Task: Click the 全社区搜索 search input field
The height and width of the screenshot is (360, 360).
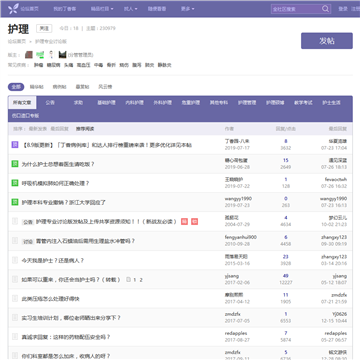Action: click(296, 9)
